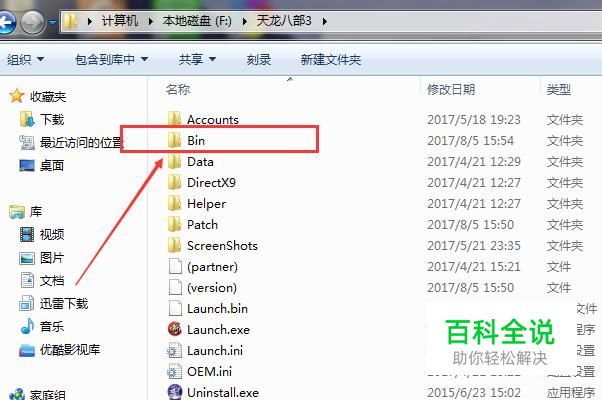Select 本地磁盘 (F:) in the breadcrumb
The height and width of the screenshot is (400, 602).
[x=197, y=20]
